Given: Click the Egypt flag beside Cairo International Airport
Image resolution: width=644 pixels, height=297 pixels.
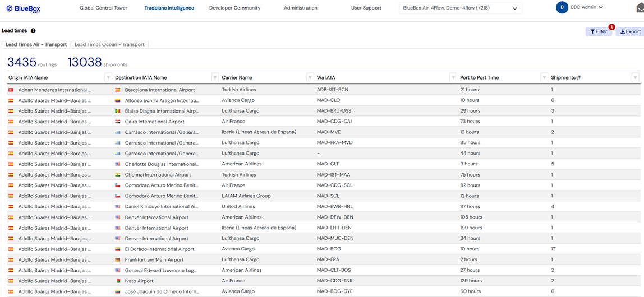Looking at the screenshot, I should [x=117, y=122].
